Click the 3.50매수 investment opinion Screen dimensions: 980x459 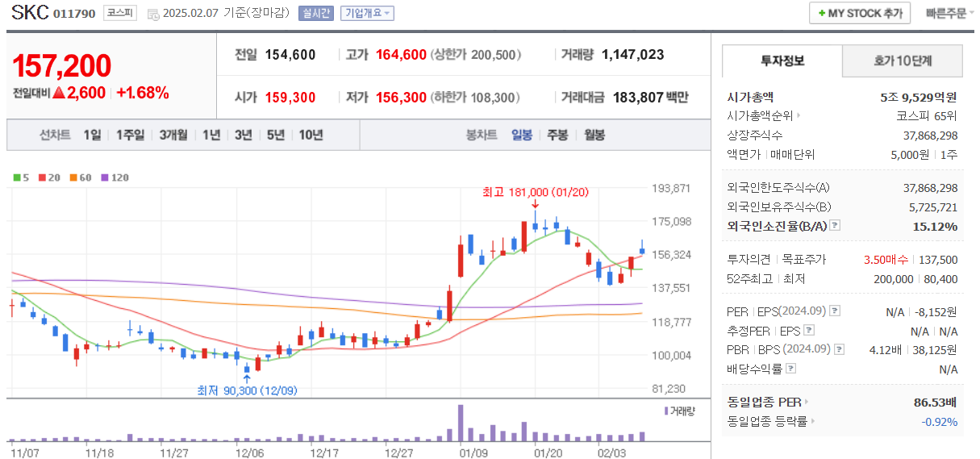click(886, 259)
